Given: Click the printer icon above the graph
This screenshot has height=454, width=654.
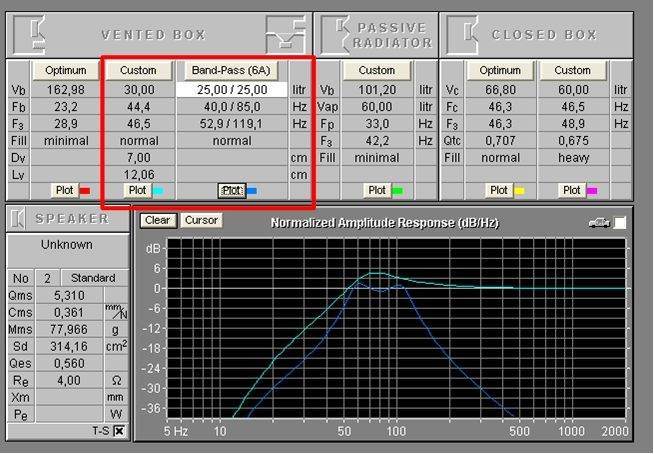Looking at the screenshot, I should click(x=599, y=222).
